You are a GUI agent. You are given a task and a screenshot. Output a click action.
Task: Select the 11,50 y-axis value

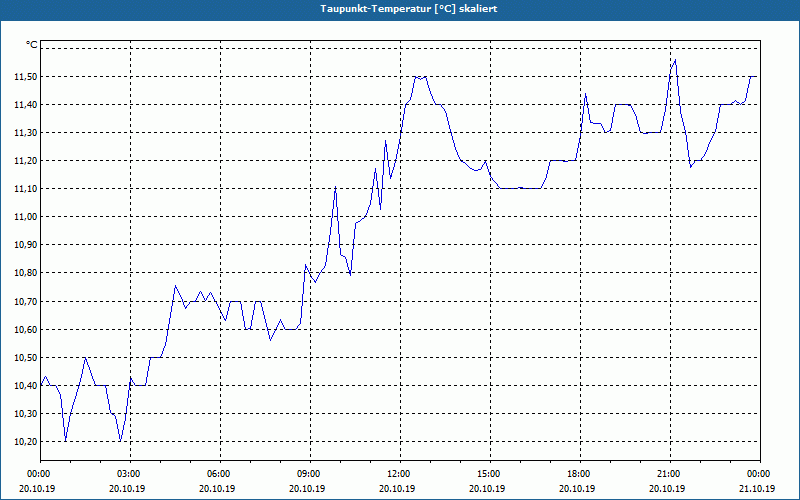[26, 77]
